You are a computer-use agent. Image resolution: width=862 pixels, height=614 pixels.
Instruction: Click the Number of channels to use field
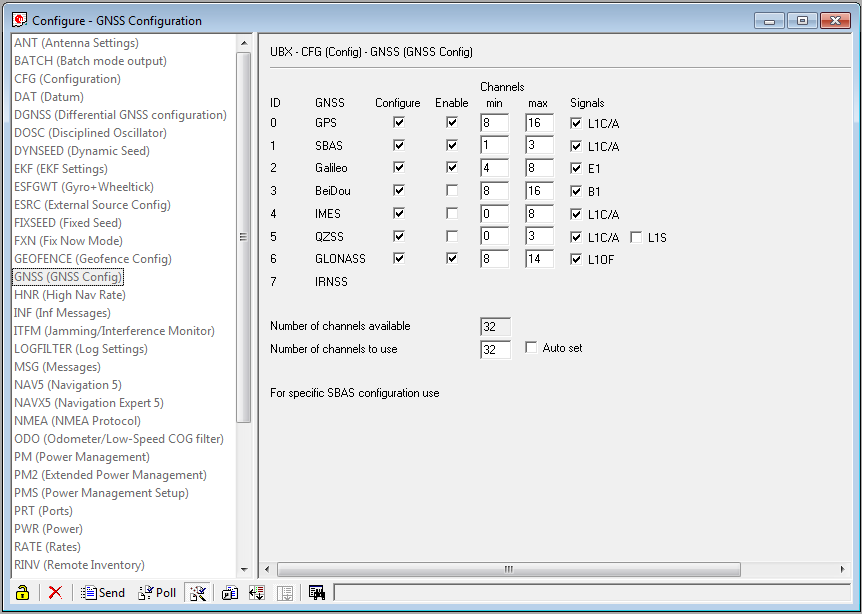click(495, 349)
